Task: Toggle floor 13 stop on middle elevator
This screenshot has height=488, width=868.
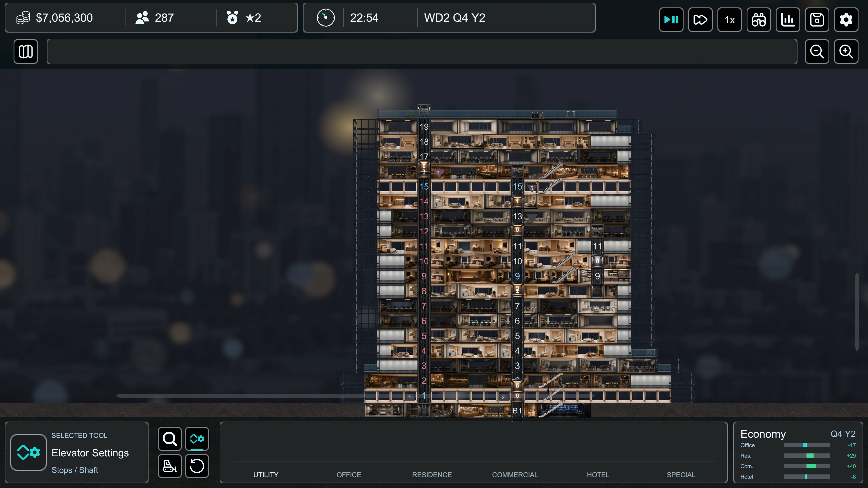Action: coord(517,216)
